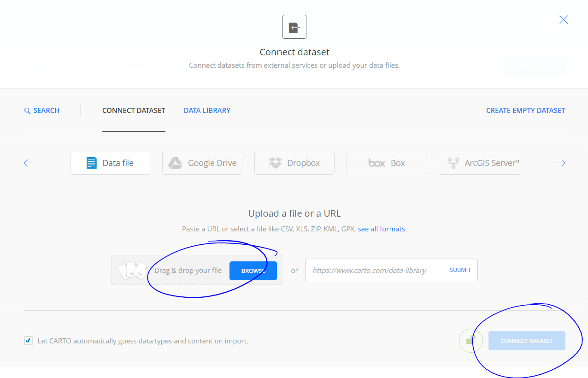Click the magnifier icon beside Search
This screenshot has height=378, width=588.
pos(27,111)
